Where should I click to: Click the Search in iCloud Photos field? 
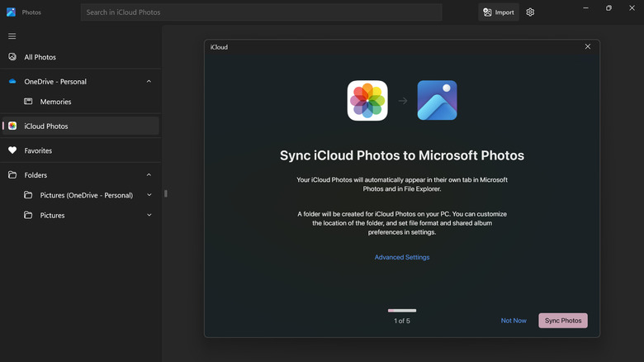point(261,12)
